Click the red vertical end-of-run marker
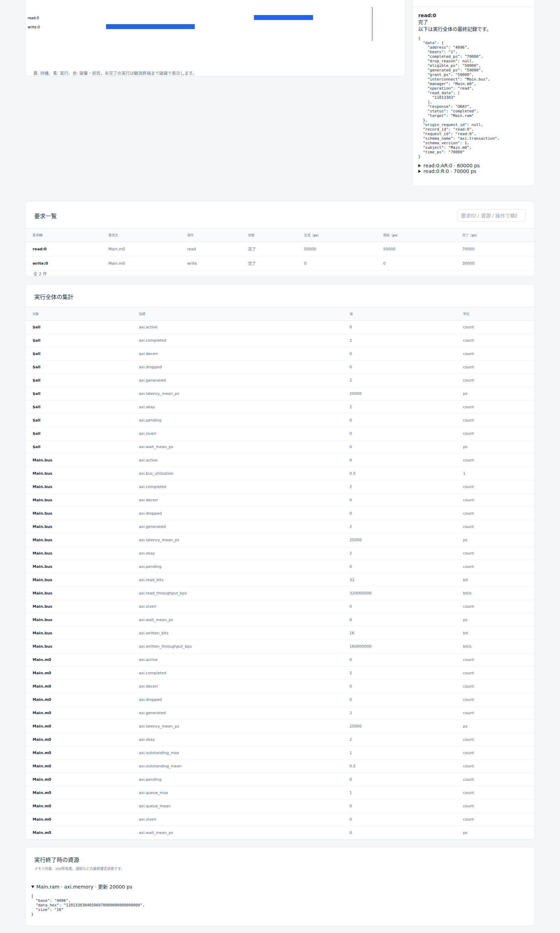560x933 pixels. [x=372, y=24]
